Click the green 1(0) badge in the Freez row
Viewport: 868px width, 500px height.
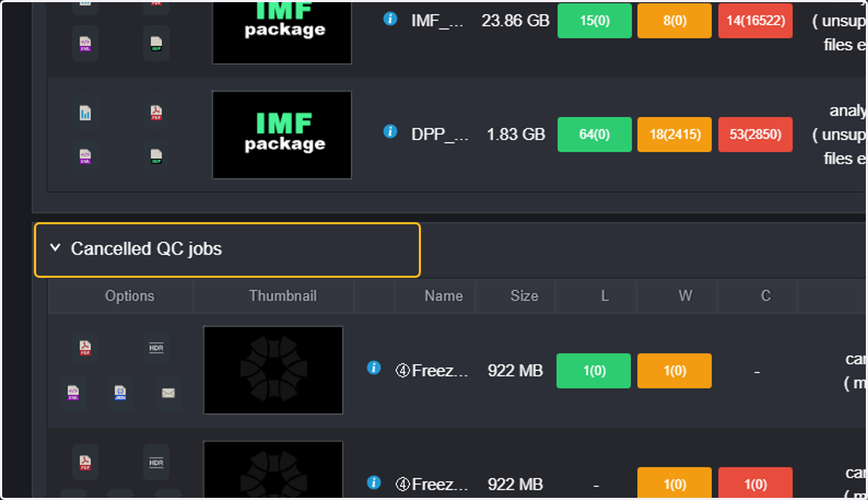pos(593,370)
